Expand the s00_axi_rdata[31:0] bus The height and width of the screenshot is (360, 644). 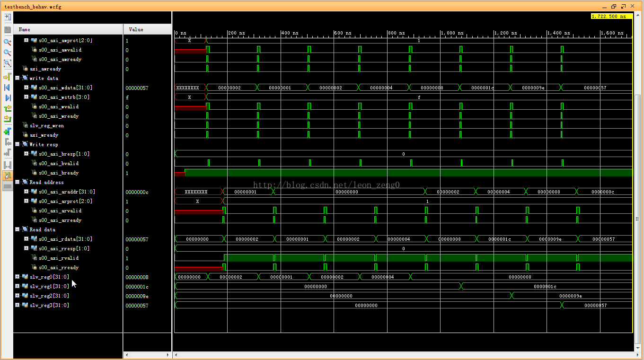[26, 239]
